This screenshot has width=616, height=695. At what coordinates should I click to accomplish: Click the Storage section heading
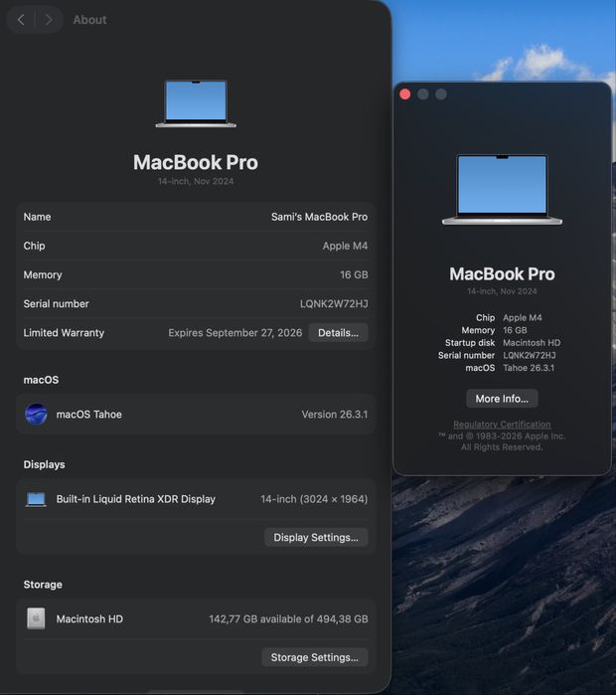tap(43, 585)
